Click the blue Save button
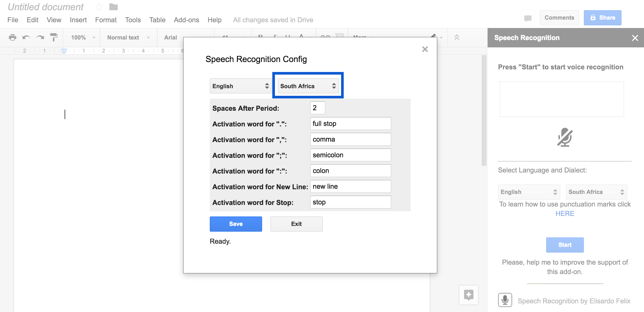 pos(236,224)
